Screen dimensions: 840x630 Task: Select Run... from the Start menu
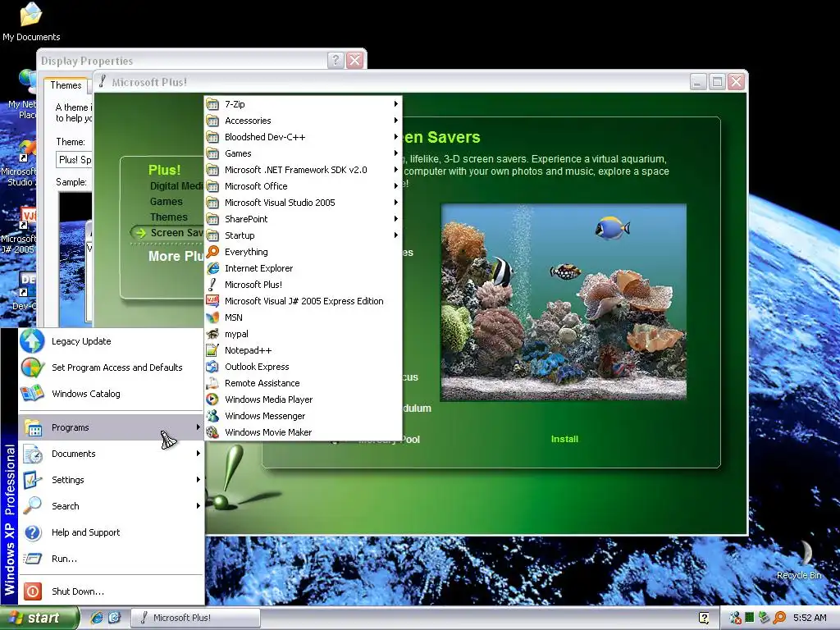click(x=112, y=559)
